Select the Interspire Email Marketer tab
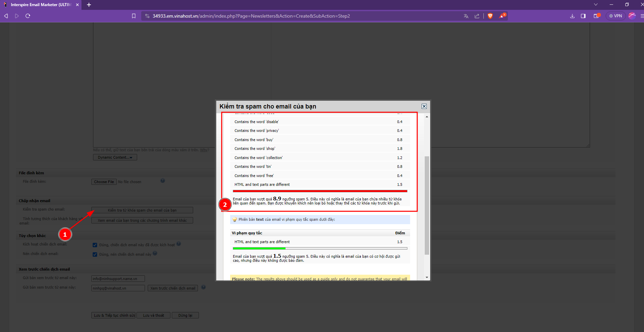644x332 pixels. pyautogui.click(x=41, y=5)
